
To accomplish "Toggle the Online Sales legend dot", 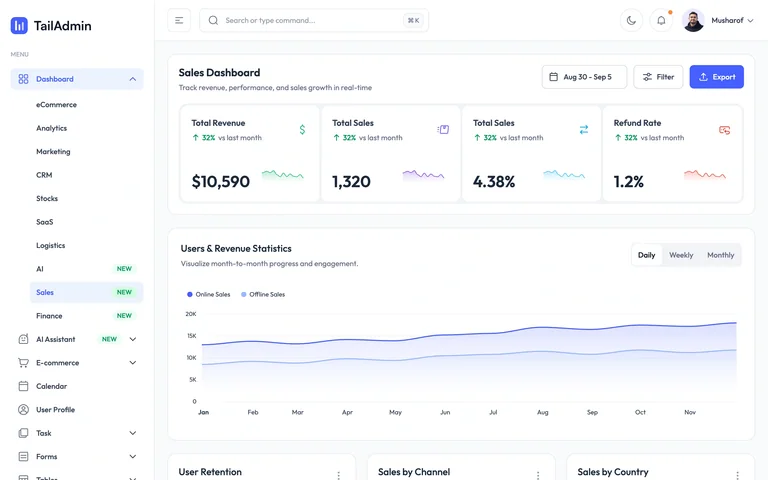I will point(190,294).
